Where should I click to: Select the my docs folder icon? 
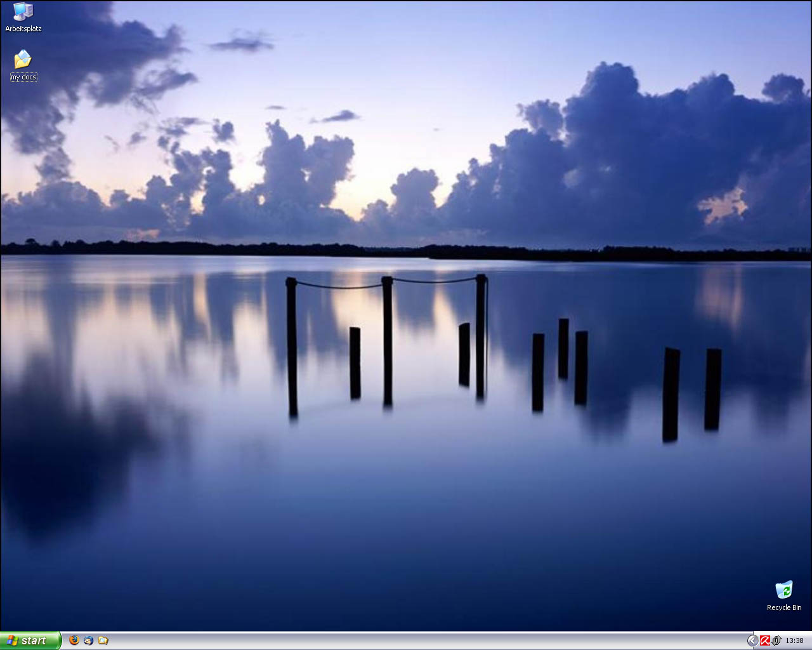[x=23, y=59]
